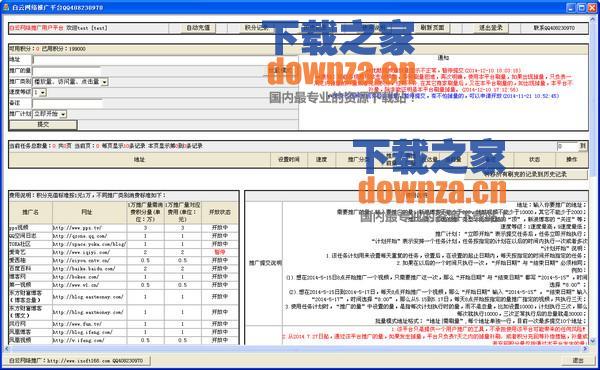
Task: Click the 刷新页面 button
Action: [432, 28]
